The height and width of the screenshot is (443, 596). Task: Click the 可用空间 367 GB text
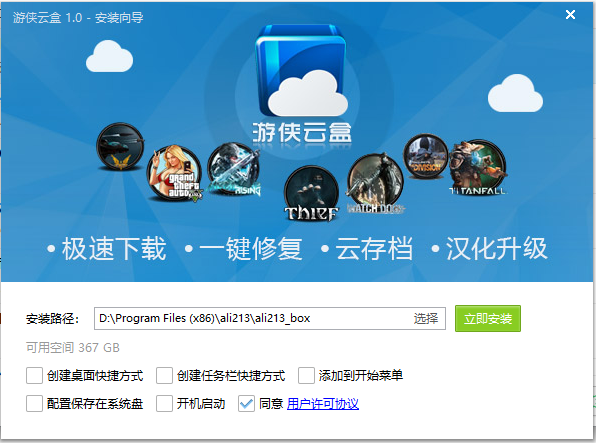click(73, 348)
